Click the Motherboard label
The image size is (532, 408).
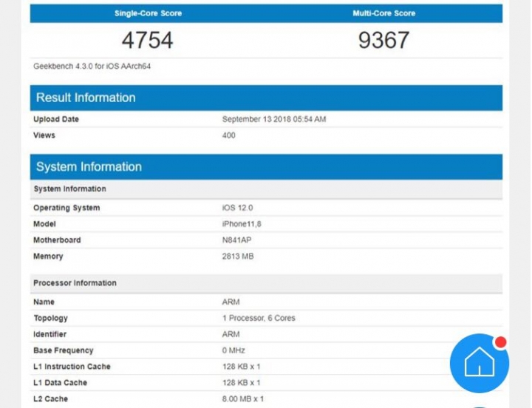57,240
